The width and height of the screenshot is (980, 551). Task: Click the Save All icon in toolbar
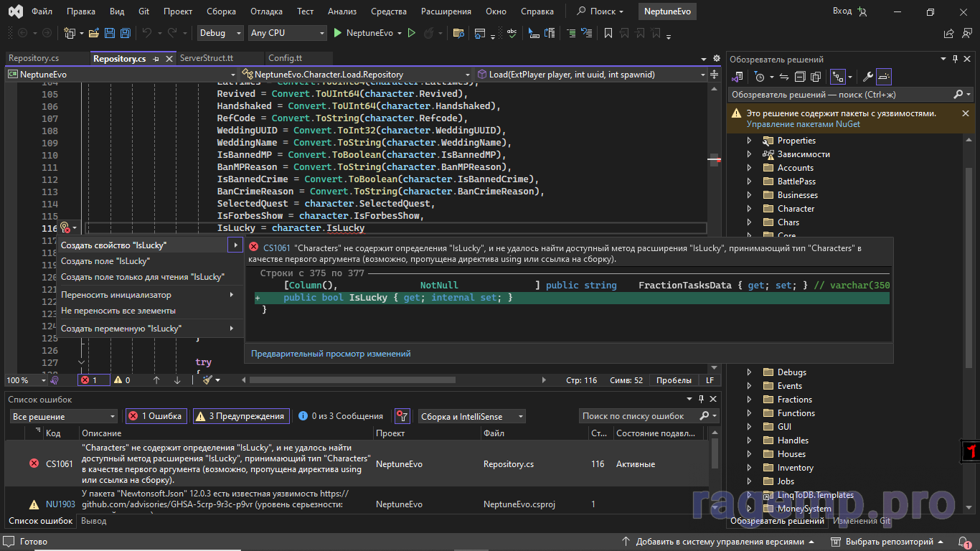click(x=125, y=33)
